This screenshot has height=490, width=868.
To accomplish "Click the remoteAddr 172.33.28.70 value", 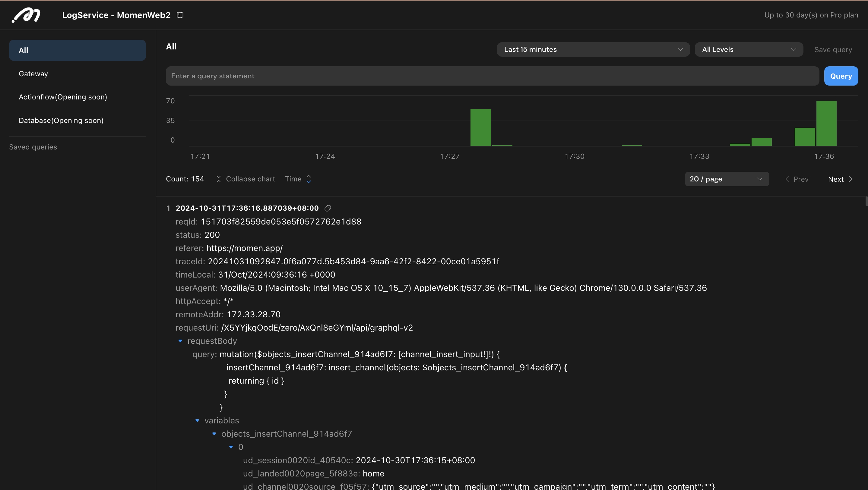I will click(x=254, y=315).
